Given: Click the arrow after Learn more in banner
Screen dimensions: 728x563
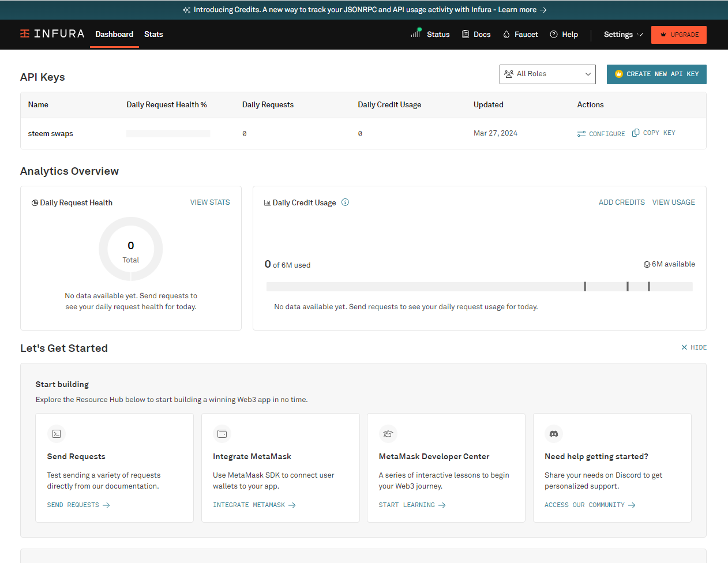Looking at the screenshot, I should point(543,10).
